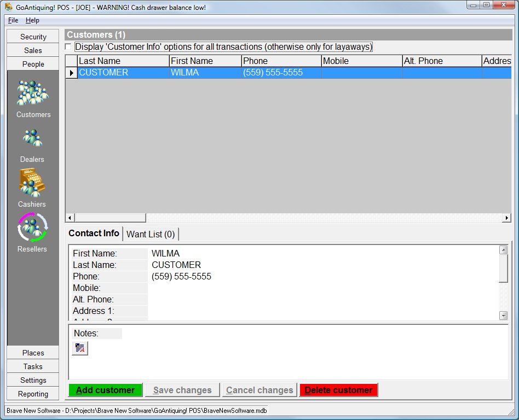
Task: Maximize the GoAntiquing window
Action: [487, 5]
